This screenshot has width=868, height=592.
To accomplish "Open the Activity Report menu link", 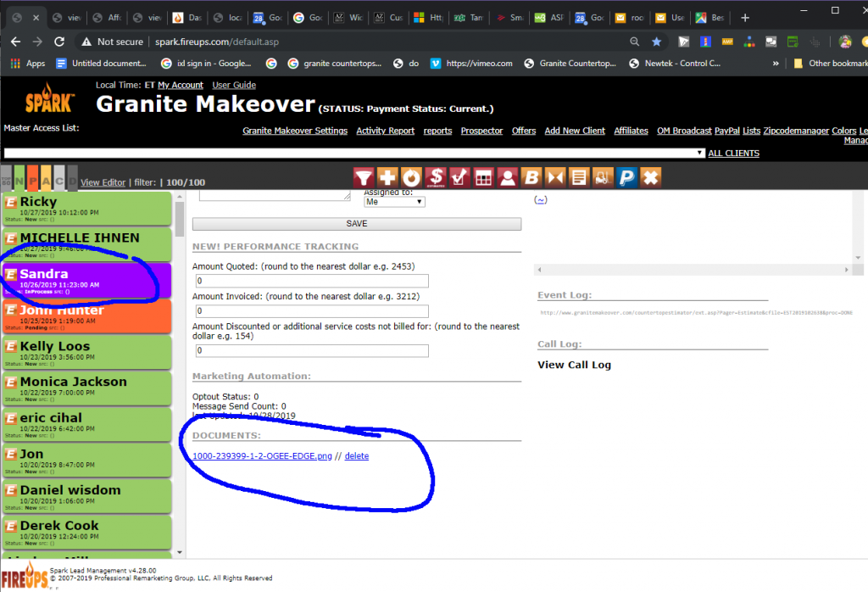I will (x=386, y=131).
